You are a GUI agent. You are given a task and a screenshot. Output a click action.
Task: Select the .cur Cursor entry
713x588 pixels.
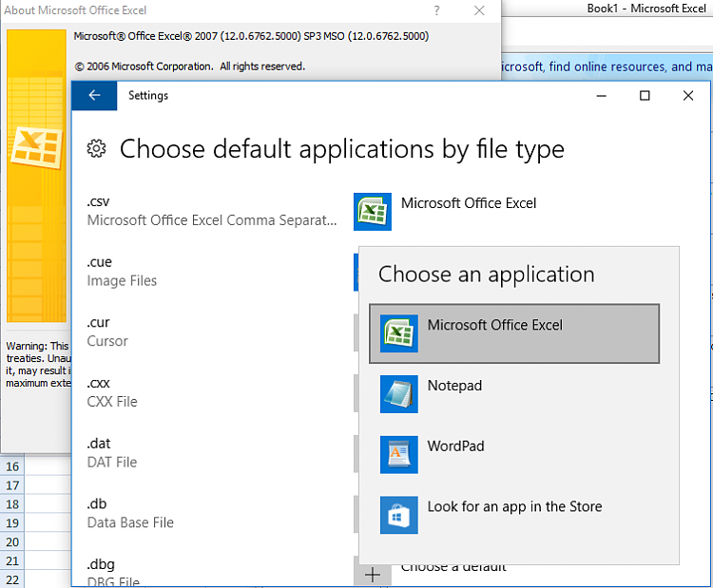point(107,332)
